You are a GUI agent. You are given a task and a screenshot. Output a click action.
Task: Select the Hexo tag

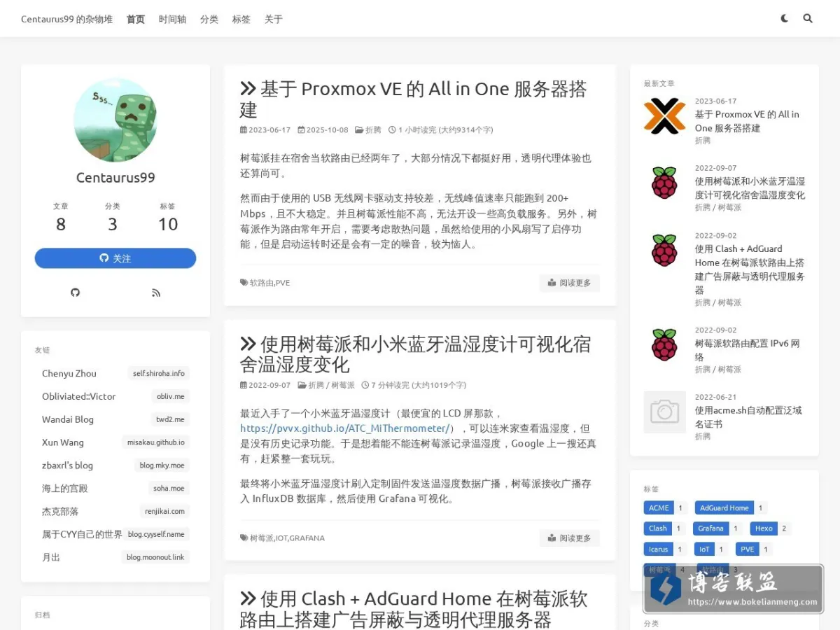(764, 528)
